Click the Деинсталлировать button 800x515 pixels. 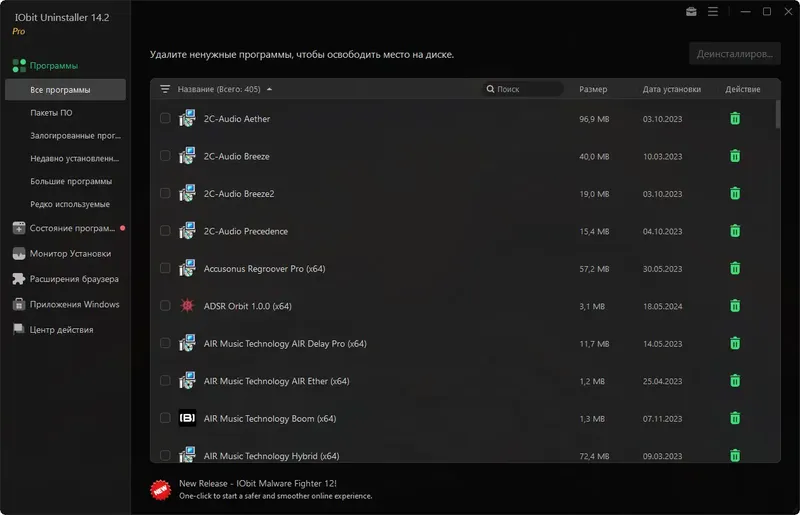pos(735,54)
